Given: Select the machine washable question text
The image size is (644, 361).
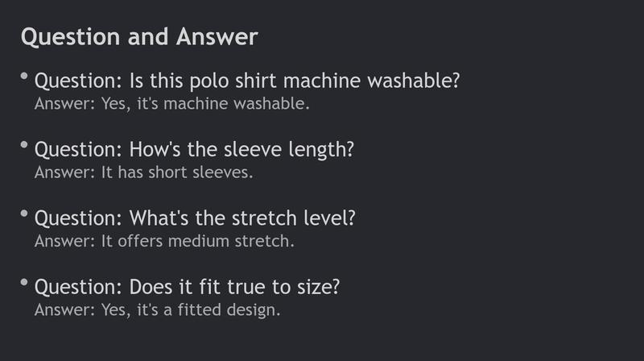Looking at the screenshot, I should click(x=247, y=81).
